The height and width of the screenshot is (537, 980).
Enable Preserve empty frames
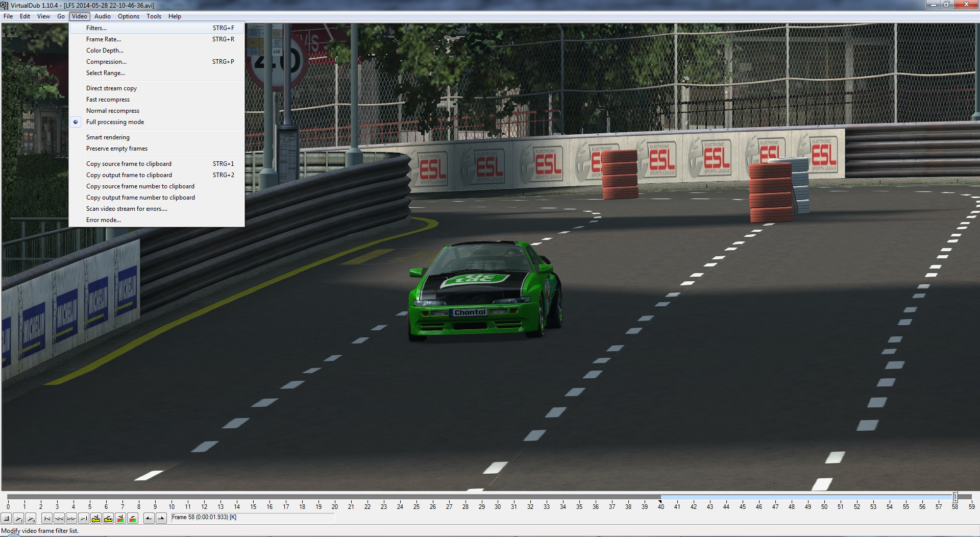[116, 149]
